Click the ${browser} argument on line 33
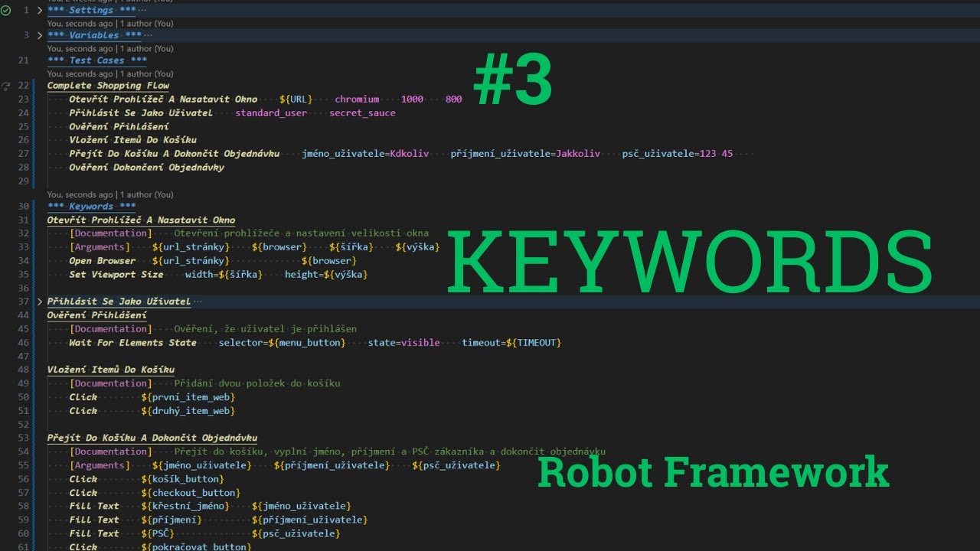Screen dimensions: 980x551 (279, 247)
